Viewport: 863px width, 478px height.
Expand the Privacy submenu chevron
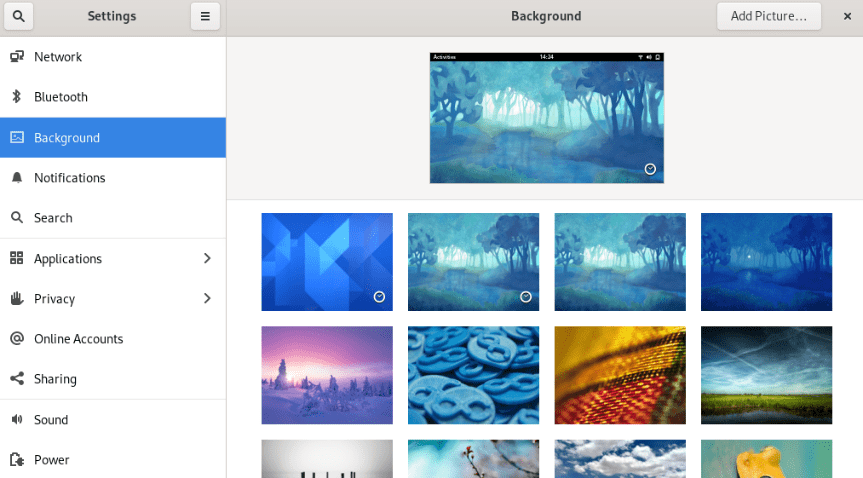point(207,298)
